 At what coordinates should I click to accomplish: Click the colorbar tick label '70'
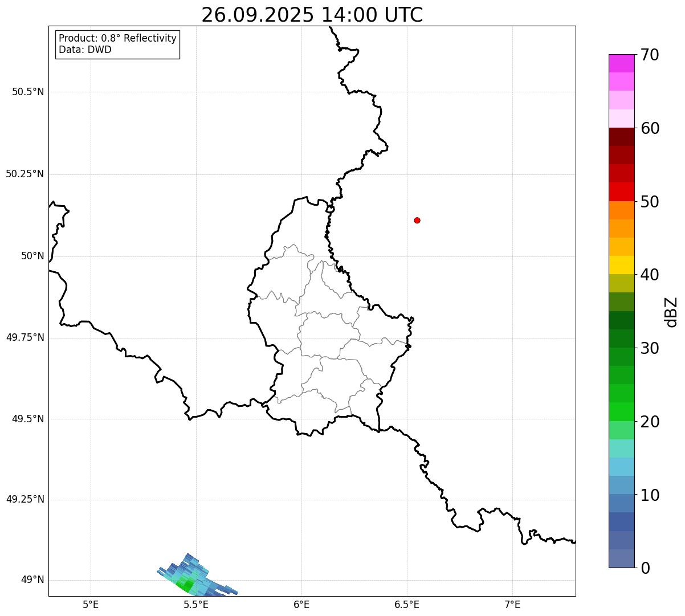coord(649,55)
